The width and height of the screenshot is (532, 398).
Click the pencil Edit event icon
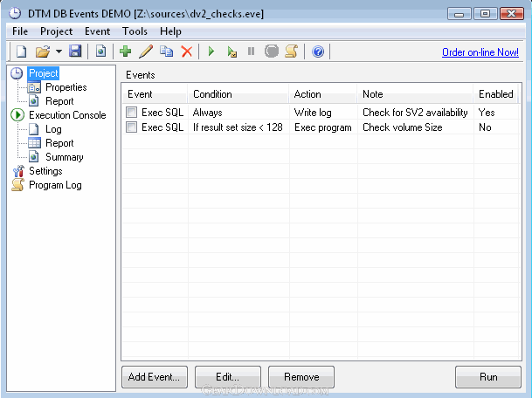coord(146,51)
